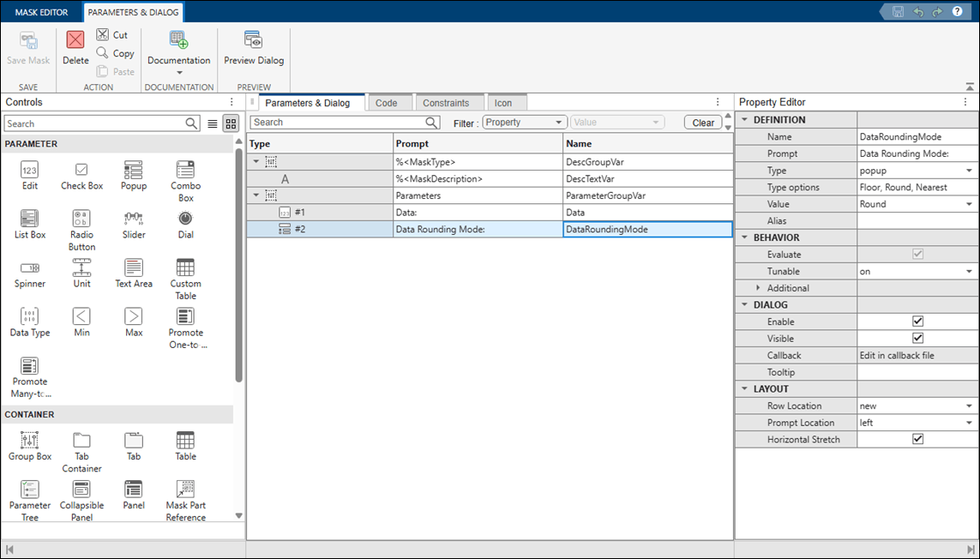Open the Row Location dropdown
Viewport: 980px width, 559px height.
pyautogui.click(x=917, y=406)
